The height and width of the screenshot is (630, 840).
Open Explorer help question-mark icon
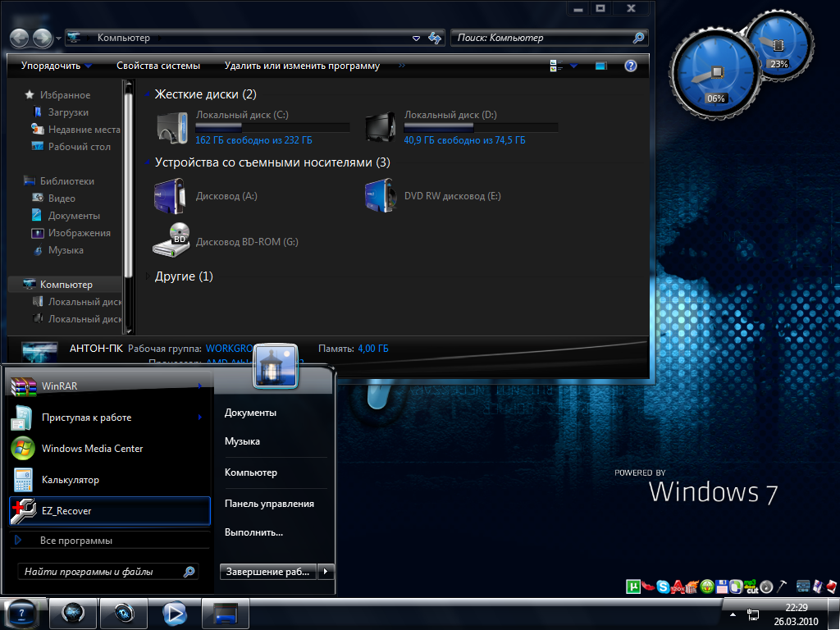click(631, 66)
